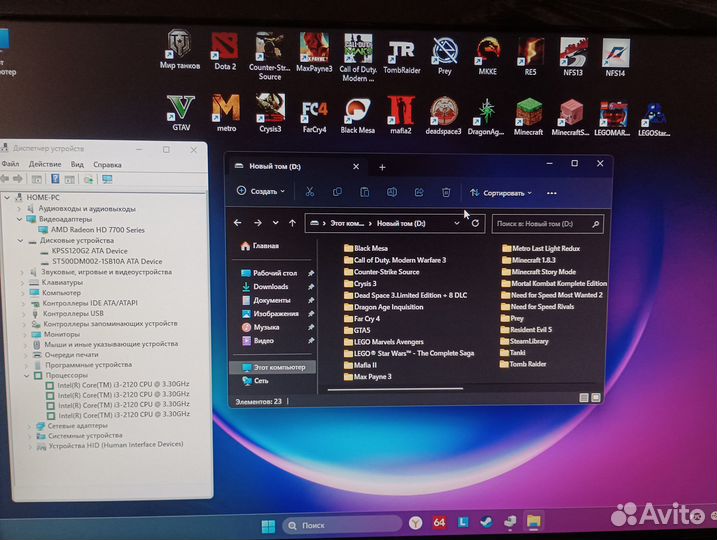
Task: Open the Вид menu in Device Manager
Action: pos(77,164)
